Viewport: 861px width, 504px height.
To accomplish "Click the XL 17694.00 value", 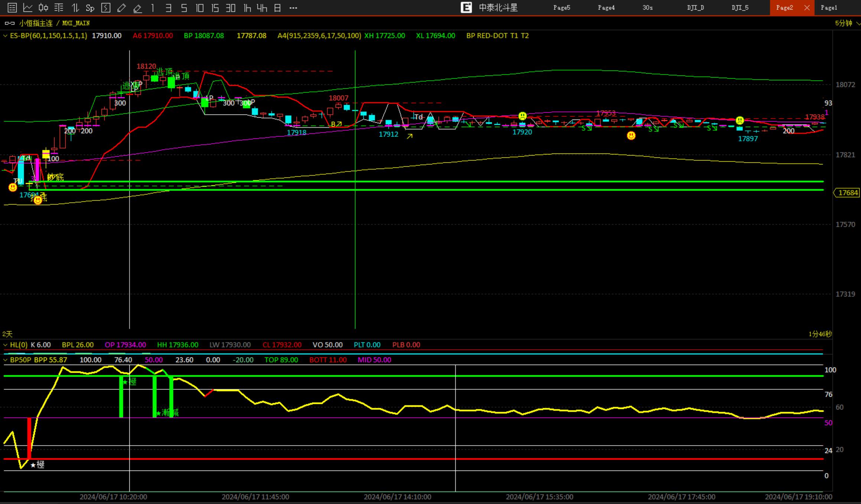I will [435, 36].
